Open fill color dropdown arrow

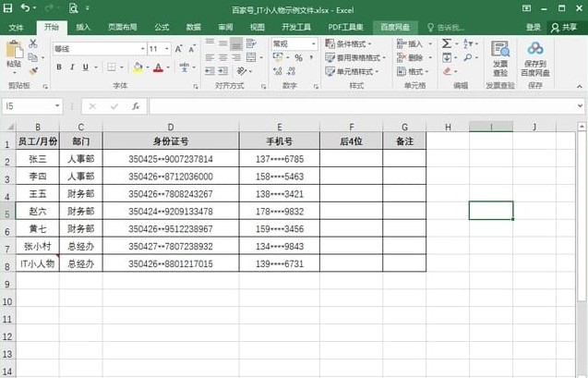point(148,67)
